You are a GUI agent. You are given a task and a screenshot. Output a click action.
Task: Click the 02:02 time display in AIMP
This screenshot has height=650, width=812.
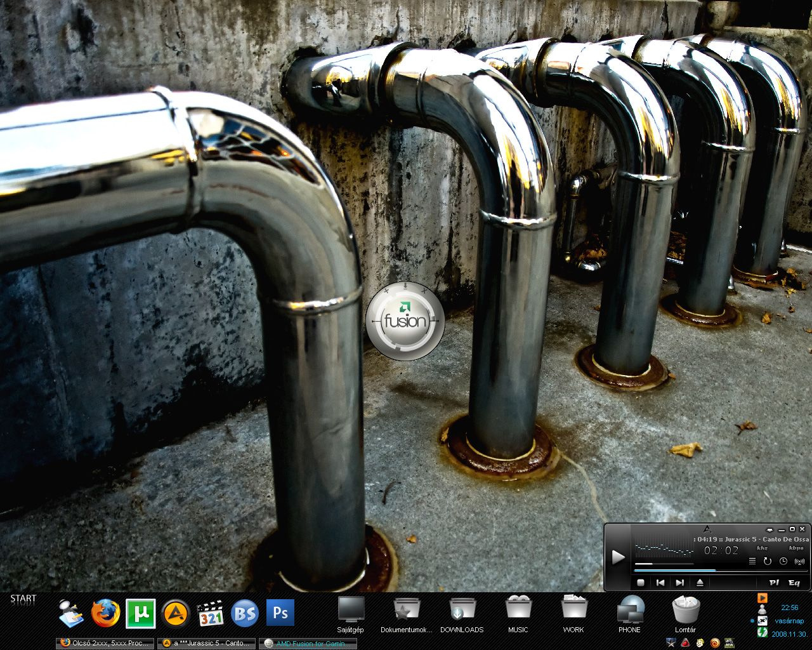click(721, 550)
